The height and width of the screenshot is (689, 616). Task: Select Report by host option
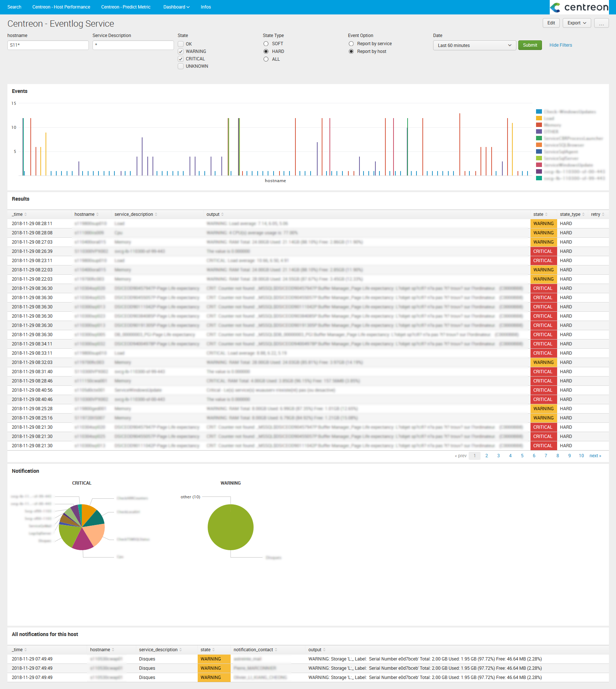pos(351,51)
